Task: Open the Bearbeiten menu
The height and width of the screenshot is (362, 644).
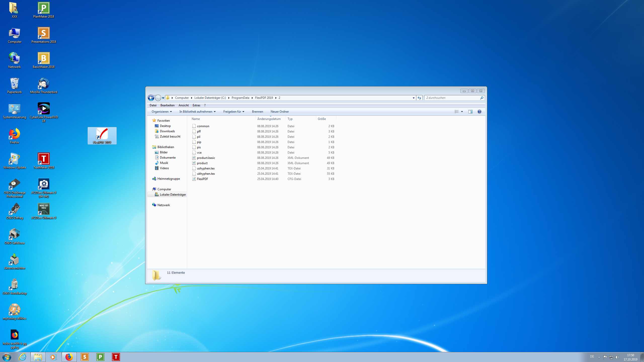Action: (167, 105)
